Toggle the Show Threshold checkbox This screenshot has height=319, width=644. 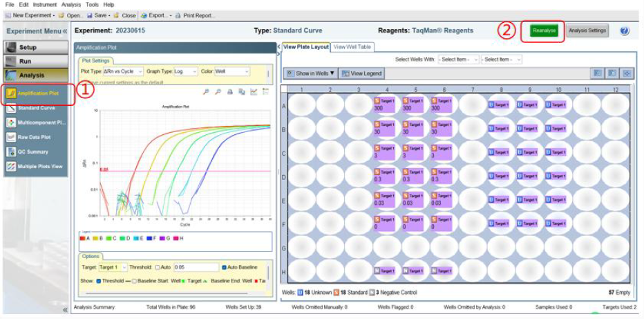tap(97, 281)
